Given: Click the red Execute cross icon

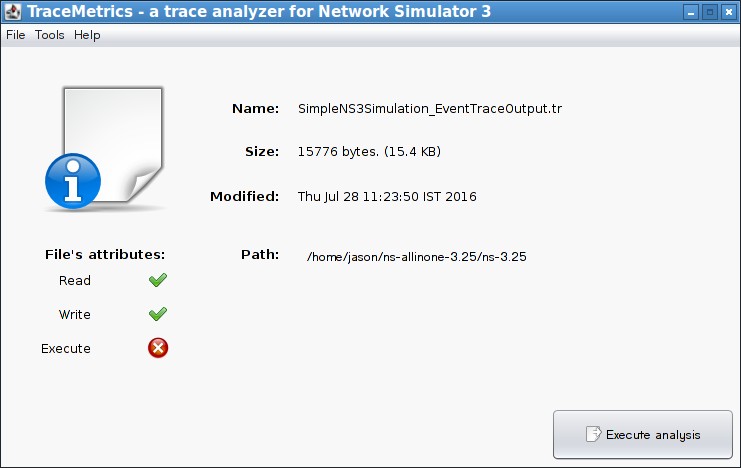Looking at the screenshot, I should coord(158,348).
